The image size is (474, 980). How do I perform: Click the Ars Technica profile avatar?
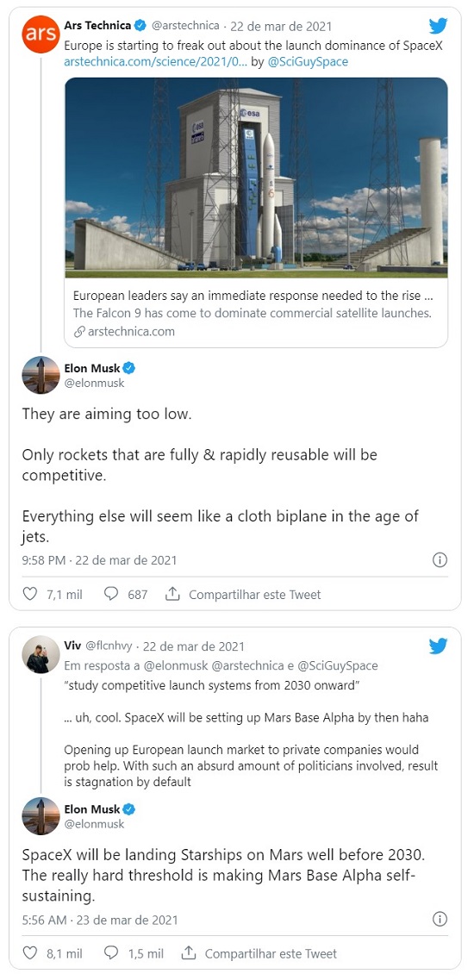[41, 35]
